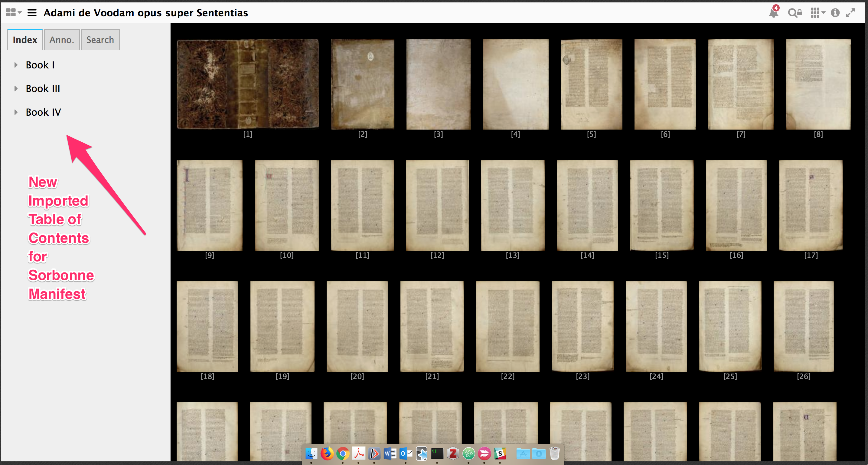Screen dimensions: 868x465
Task: Open page thumbnail [7]
Action: coord(741,84)
